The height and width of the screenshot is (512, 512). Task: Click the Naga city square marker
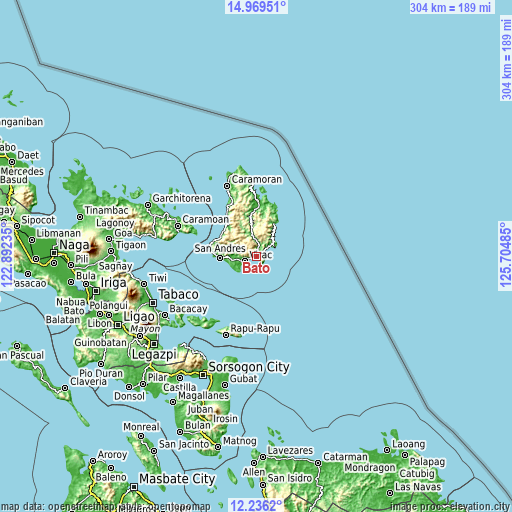click(x=54, y=253)
